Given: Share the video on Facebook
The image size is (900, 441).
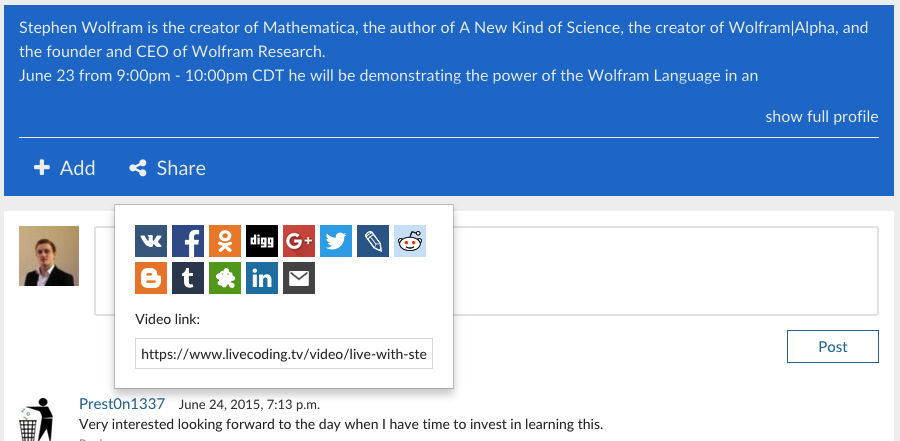Looking at the screenshot, I should point(188,241).
